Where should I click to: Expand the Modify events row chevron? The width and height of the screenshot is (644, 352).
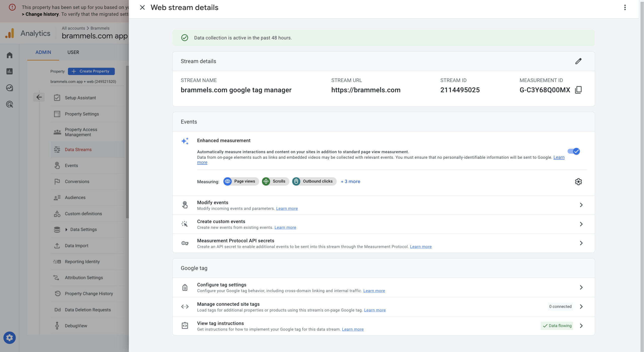pyautogui.click(x=581, y=205)
